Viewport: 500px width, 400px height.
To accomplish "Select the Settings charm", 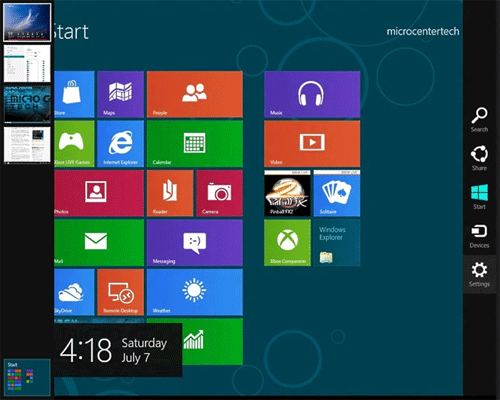I will pyautogui.click(x=479, y=274).
